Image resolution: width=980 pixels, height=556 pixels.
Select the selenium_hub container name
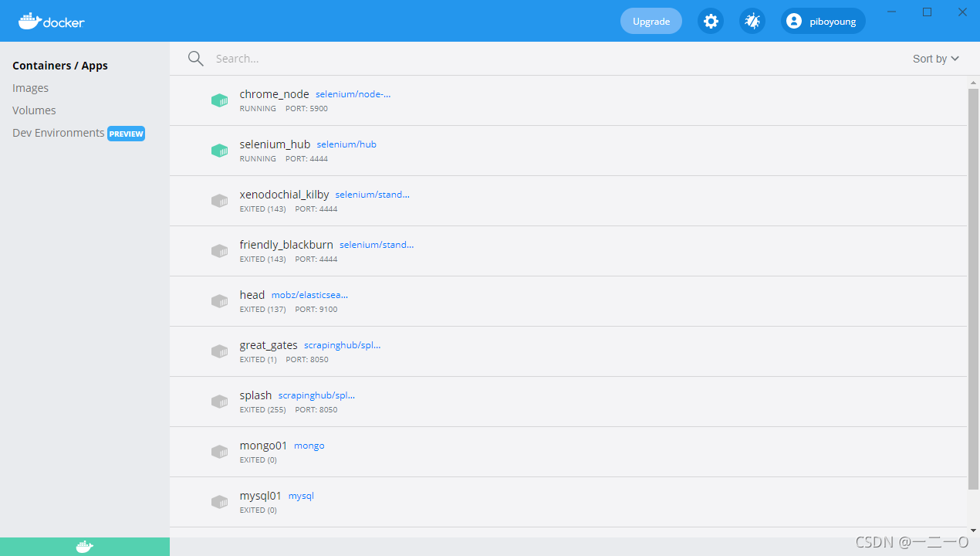tap(275, 144)
